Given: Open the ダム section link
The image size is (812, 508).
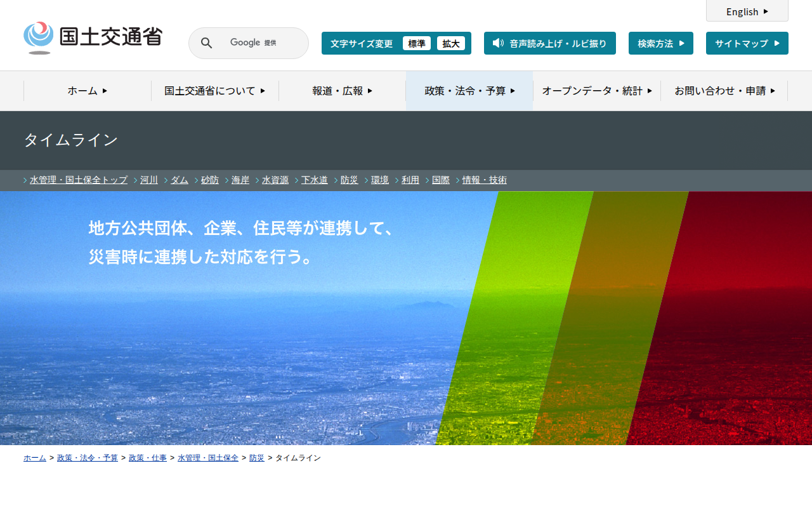Looking at the screenshot, I should point(180,180).
